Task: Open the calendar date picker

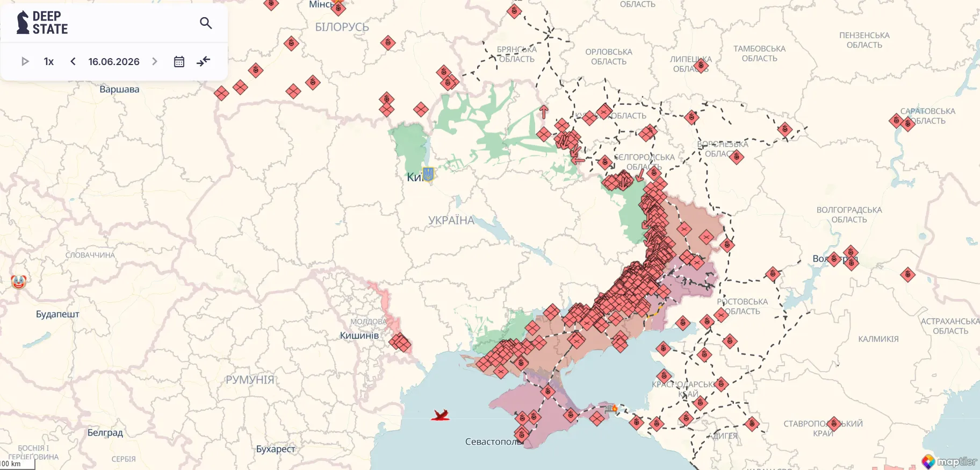Action: click(x=179, y=61)
